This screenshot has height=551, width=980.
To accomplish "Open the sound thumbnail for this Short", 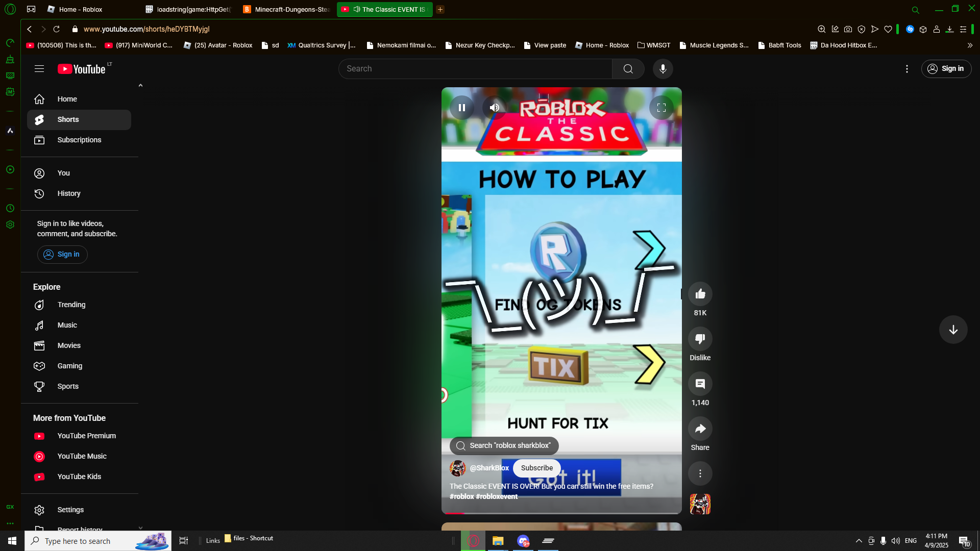I will pos(700,504).
